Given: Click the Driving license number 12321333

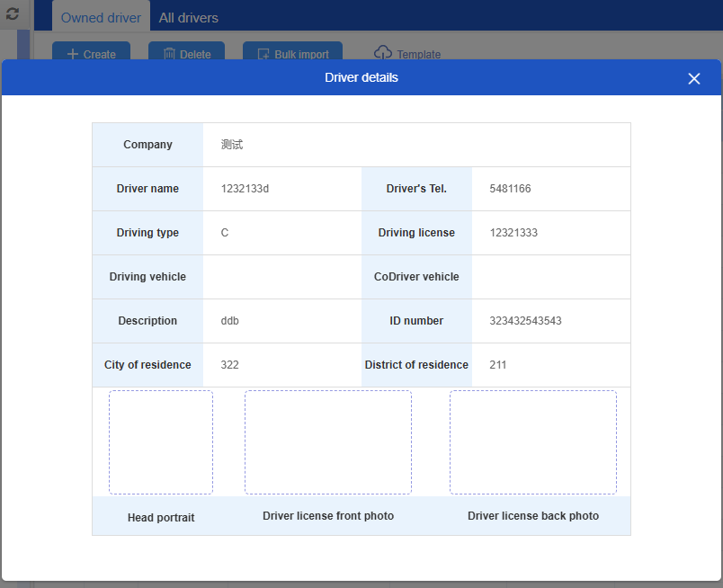Looking at the screenshot, I should point(513,233).
